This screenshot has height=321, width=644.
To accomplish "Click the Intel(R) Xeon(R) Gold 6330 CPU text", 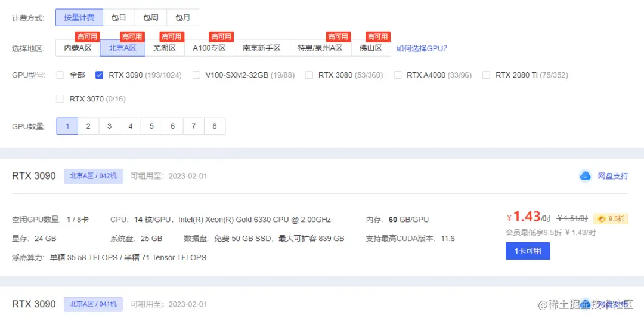I will (x=255, y=220).
